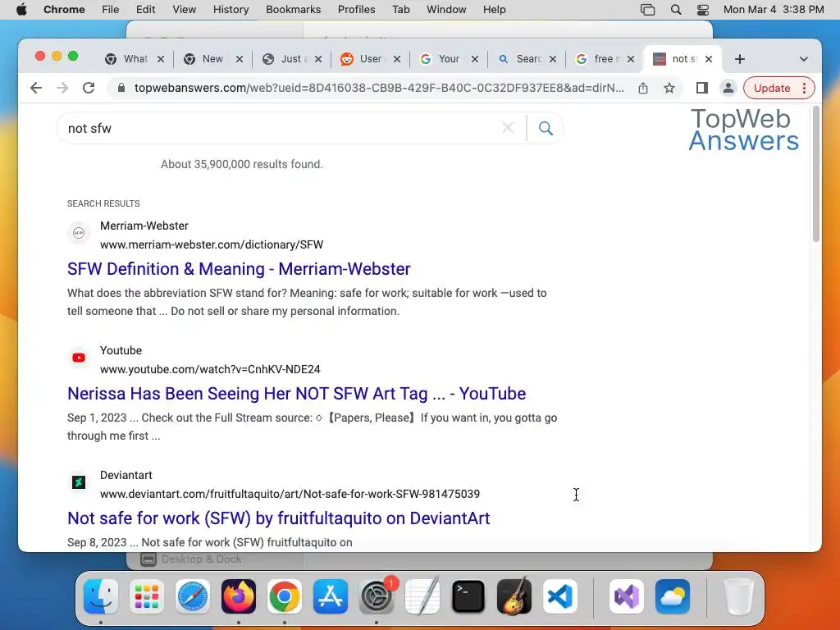Click the Deviantart result favicon

click(79, 482)
